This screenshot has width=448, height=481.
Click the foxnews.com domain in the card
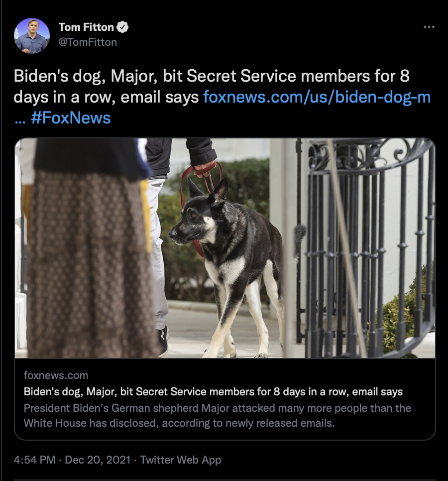(56, 375)
